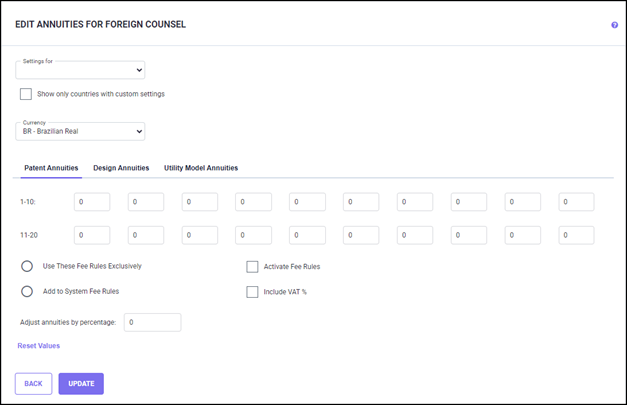Click the first field in row 11-20
The width and height of the screenshot is (627, 405).
coord(92,236)
